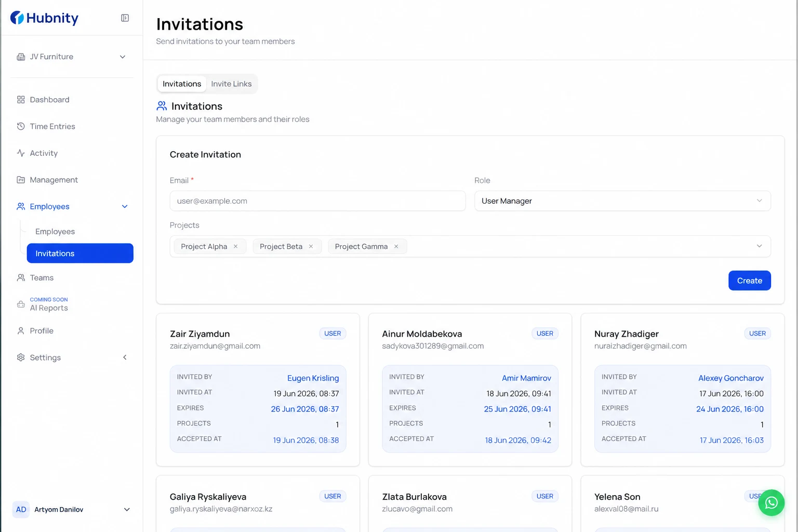This screenshot has width=798, height=532.
Task: Select email zair.ziyamdun@gmail.com
Action: [215, 346]
